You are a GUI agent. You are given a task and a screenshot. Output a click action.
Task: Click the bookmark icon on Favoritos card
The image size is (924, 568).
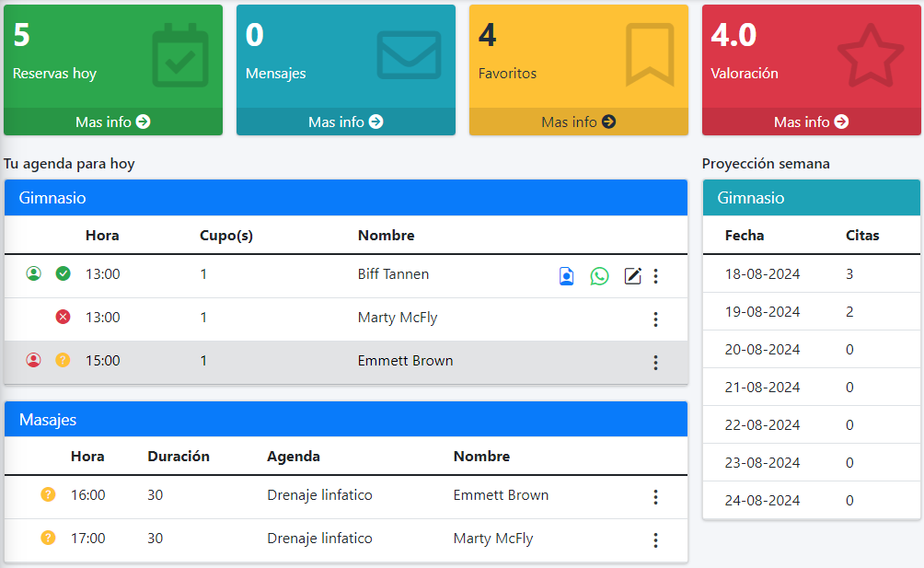[x=650, y=55]
